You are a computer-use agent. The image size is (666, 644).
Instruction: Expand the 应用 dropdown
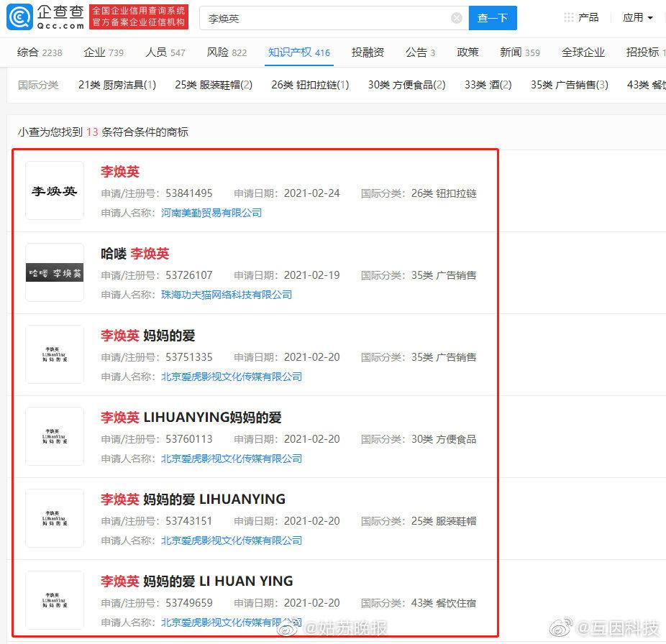click(x=637, y=17)
